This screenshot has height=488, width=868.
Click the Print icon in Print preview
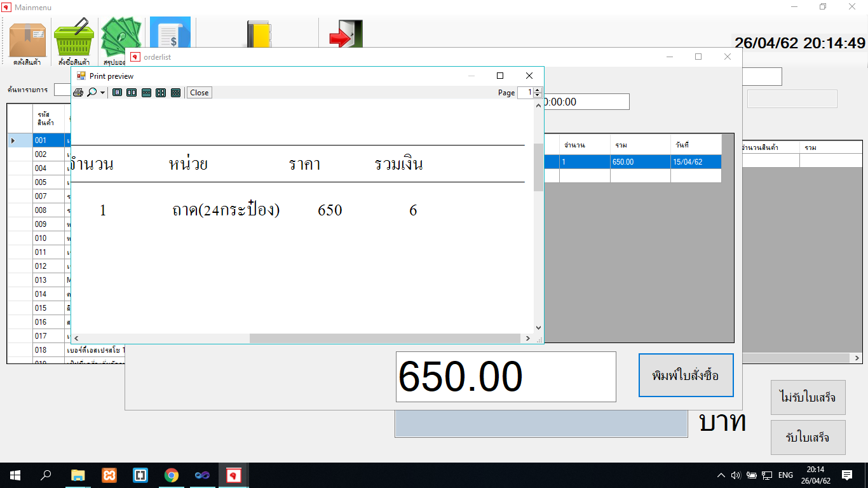(x=78, y=93)
